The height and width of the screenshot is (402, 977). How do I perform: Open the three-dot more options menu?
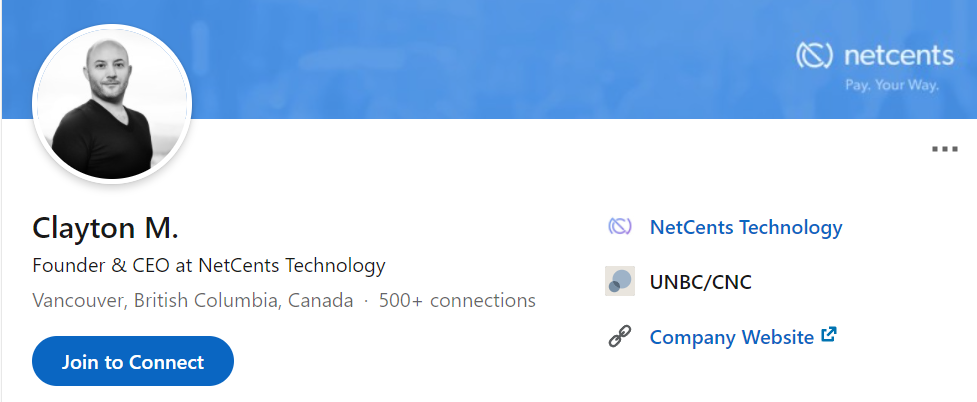click(x=944, y=149)
